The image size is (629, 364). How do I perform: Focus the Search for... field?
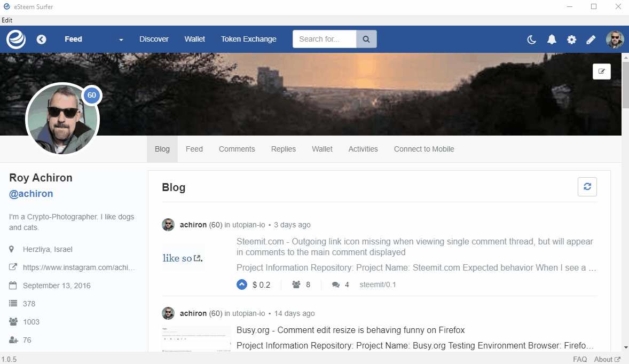coord(325,39)
